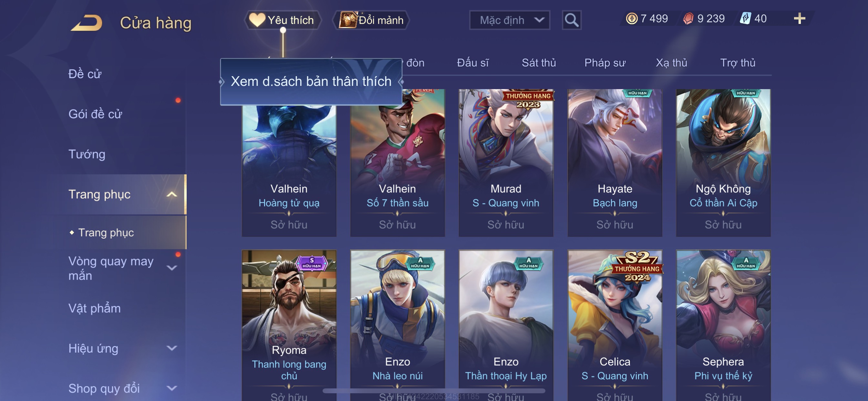Open Celica S2 Thưởng hạng 2024 skin
This screenshot has width=868, height=401.
(x=615, y=325)
